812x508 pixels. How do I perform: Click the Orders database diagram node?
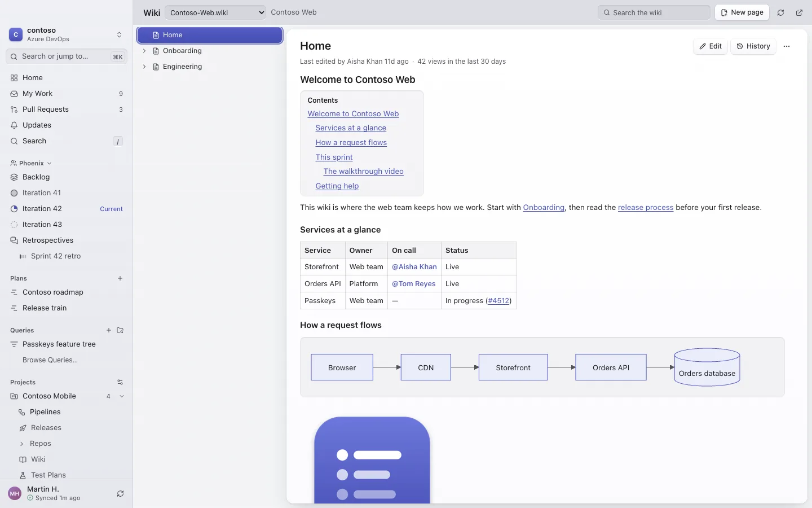[x=707, y=367]
